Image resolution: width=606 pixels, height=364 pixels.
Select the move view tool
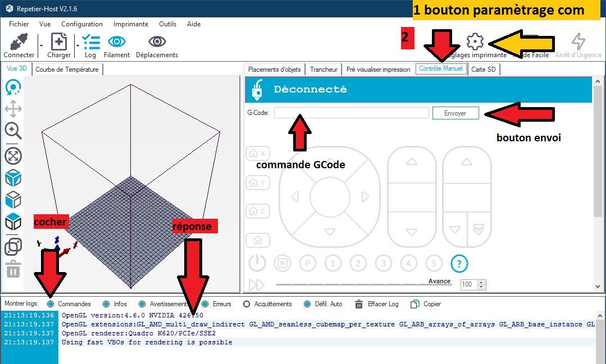[13, 109]
